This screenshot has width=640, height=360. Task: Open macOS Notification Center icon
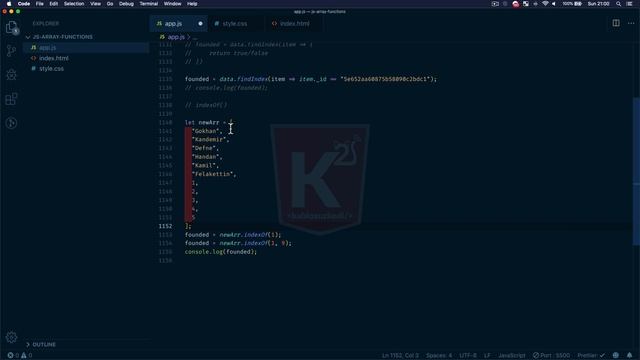tap(629, 4)
